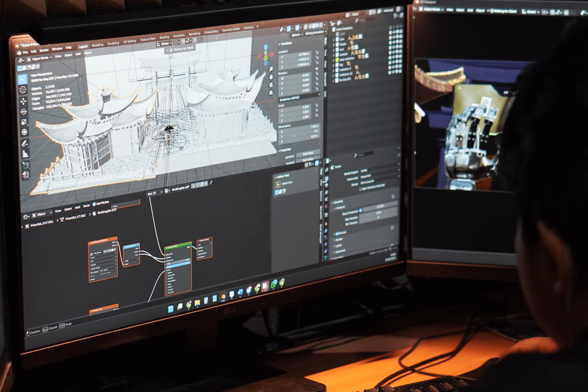Image resolution: width=588 pixels, height=392 pixels.
Task: Open the Slot 25 material slot dropdown
Action: coord(154,193)
